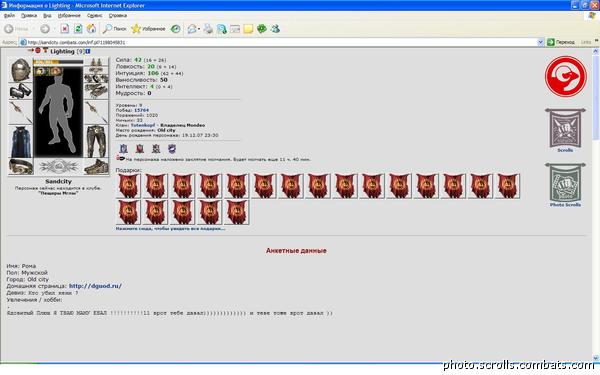Click the boots equipment slot icon
Viewport: 600px width, 375px height.
[96, 166]
